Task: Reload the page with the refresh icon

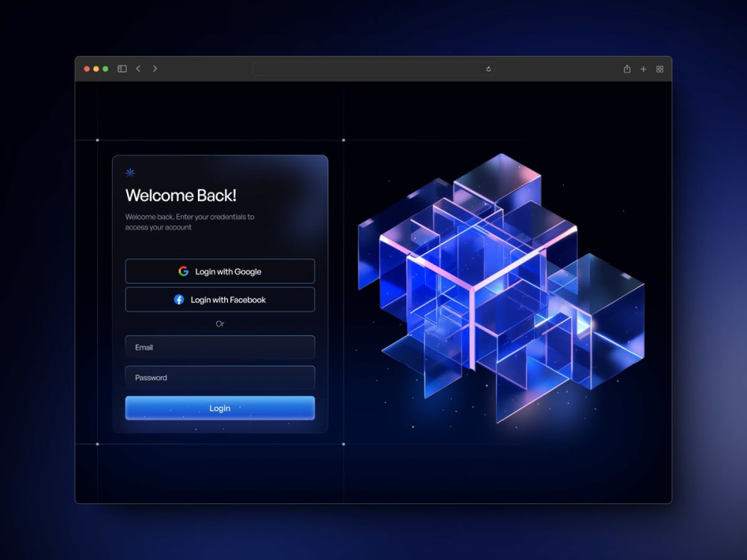Action: pos(489,69)
